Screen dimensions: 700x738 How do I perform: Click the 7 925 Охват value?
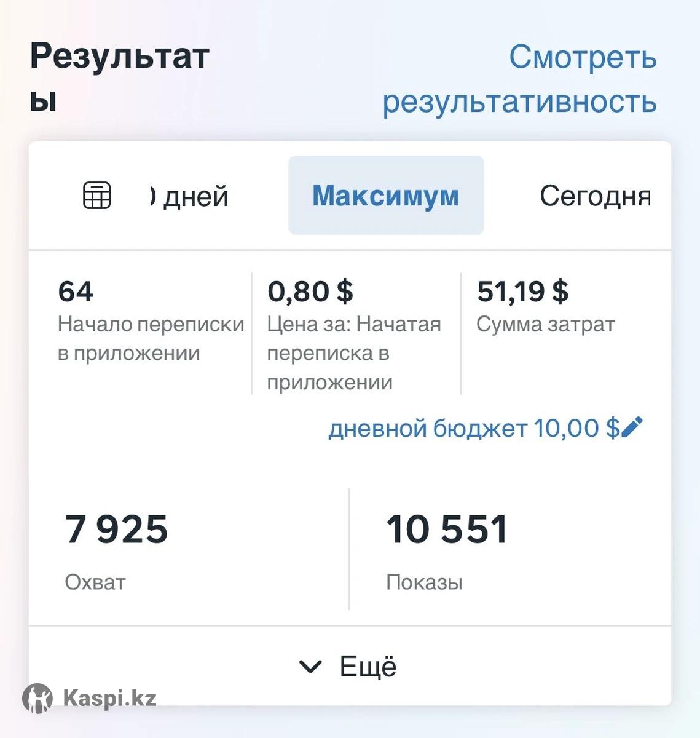[x=117, y=529]
